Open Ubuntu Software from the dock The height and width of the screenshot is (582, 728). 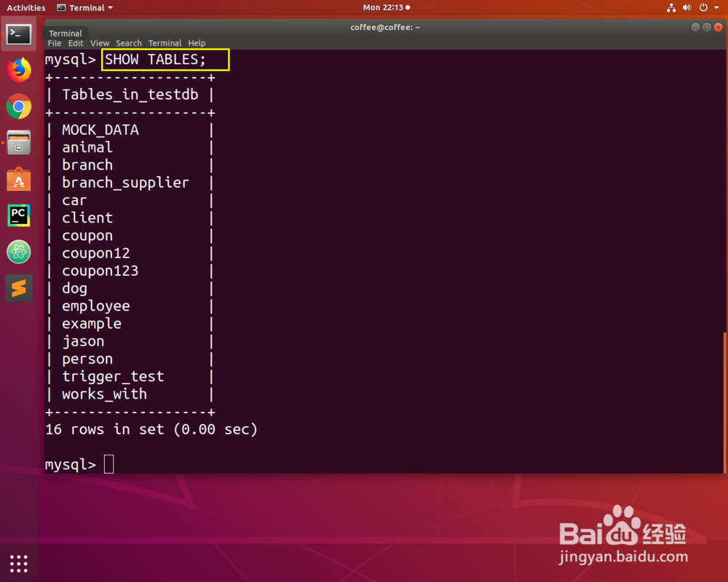tap(19, 179)
